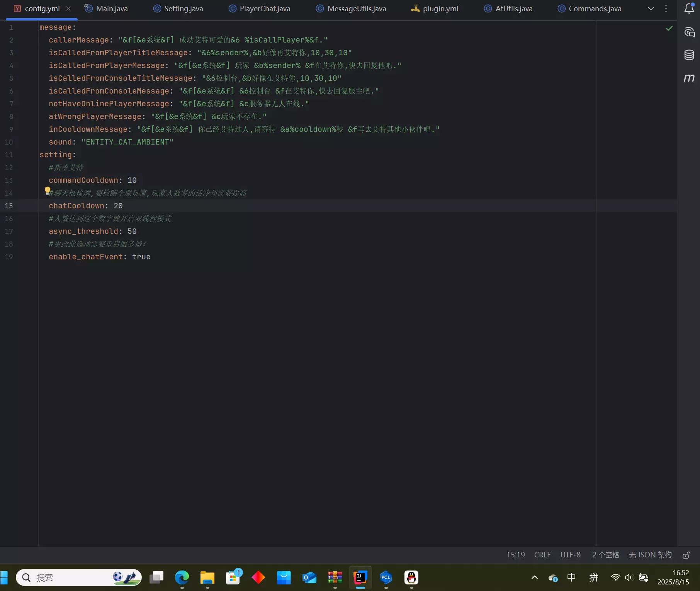Open File Explorer from the taskbar
The image size is (700, 591).
tap(207, 577)
